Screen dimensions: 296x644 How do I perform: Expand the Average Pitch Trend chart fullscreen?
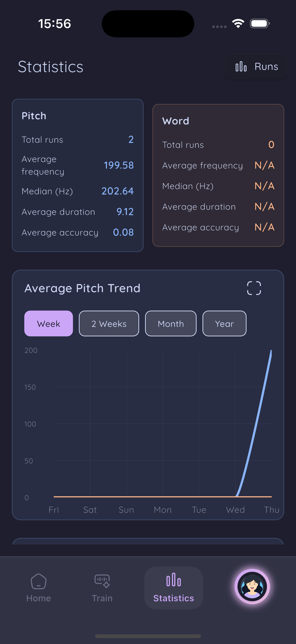coord(254,288)
